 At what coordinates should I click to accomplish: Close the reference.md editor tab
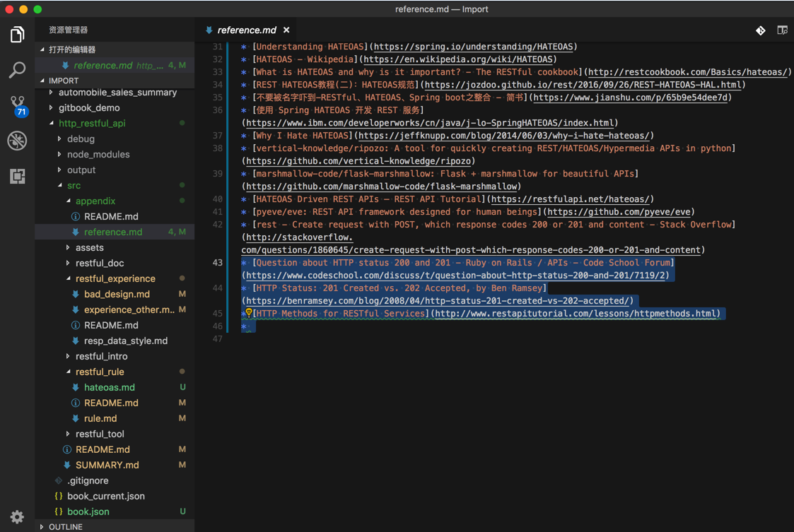pyautogui.click(x=286, y=30)
